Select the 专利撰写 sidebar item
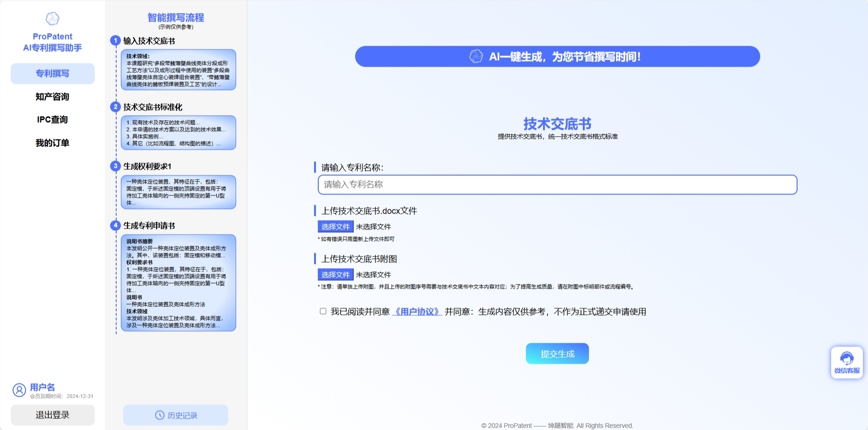The width and height of the screenshot is (868, 430). coord(52,73)
